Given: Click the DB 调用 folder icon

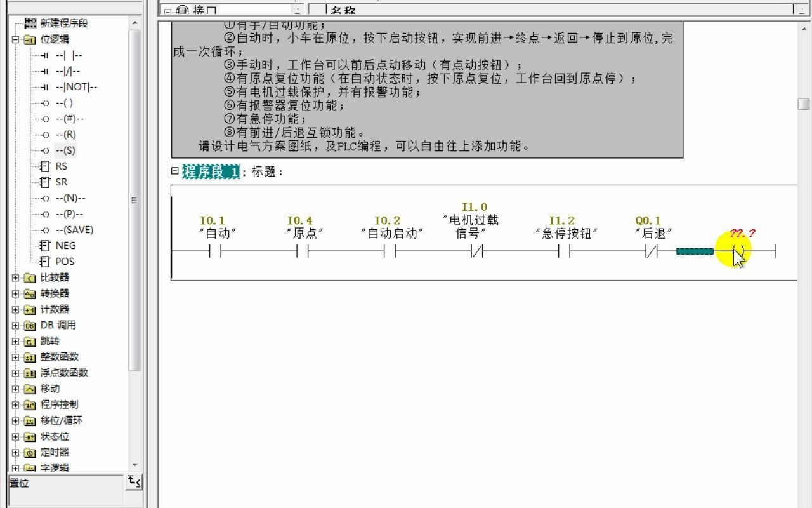Looking at the screenshot, I should 30,326.
